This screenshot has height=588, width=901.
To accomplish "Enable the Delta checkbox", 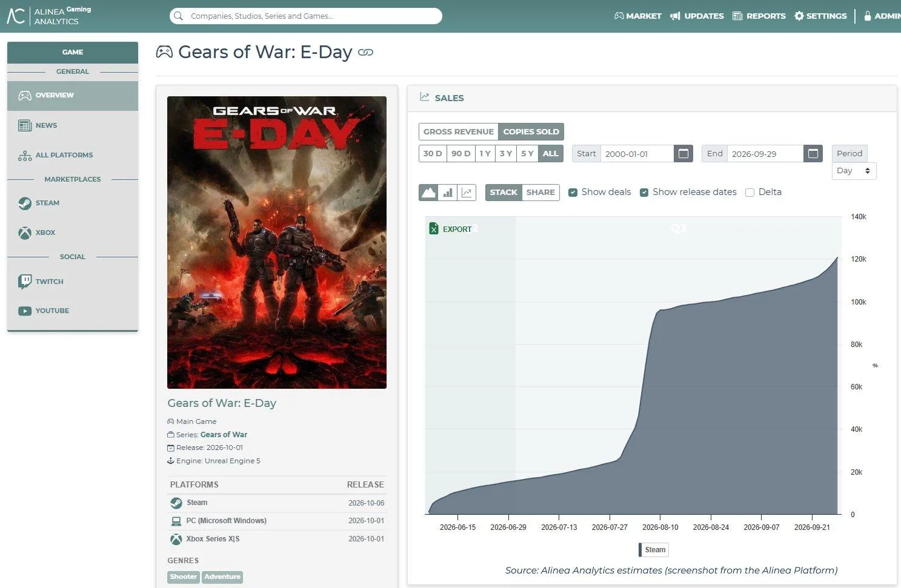I will tap(750, 193).
